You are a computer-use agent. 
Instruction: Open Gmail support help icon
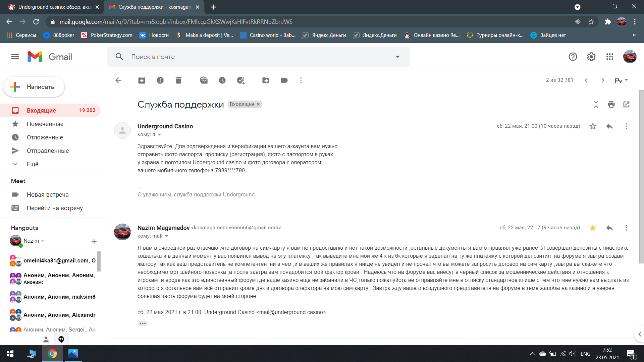tap(573, 57)
